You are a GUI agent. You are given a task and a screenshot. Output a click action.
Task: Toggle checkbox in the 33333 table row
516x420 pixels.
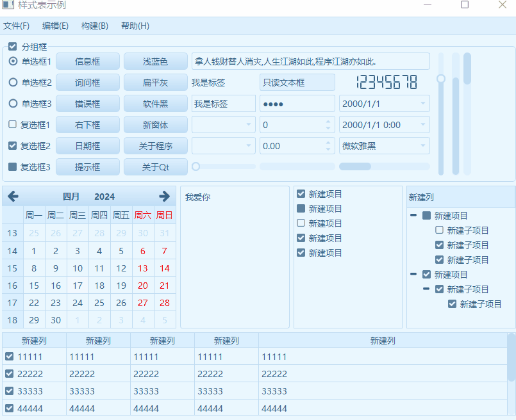click(x=10, y=391)
